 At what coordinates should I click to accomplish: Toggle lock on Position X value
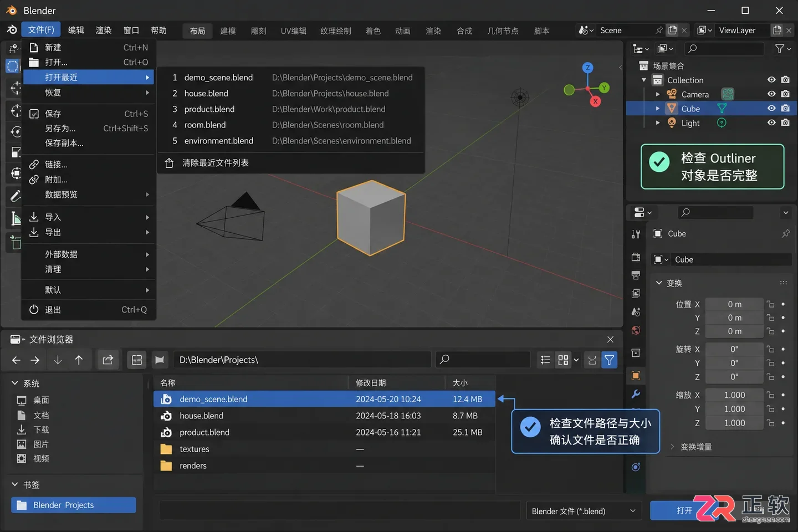point(770,304)
